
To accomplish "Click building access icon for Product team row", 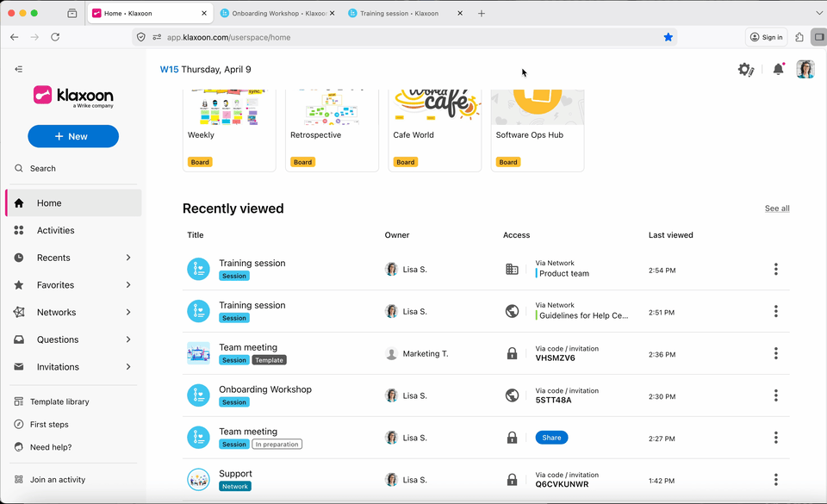I will pyautogui.click(x=512, y=270).
